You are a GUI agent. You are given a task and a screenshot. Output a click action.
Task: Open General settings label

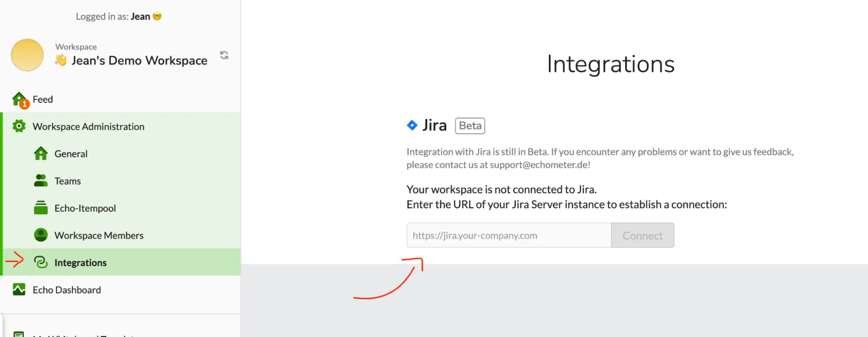pyautogui.click(x=71, y=154)
